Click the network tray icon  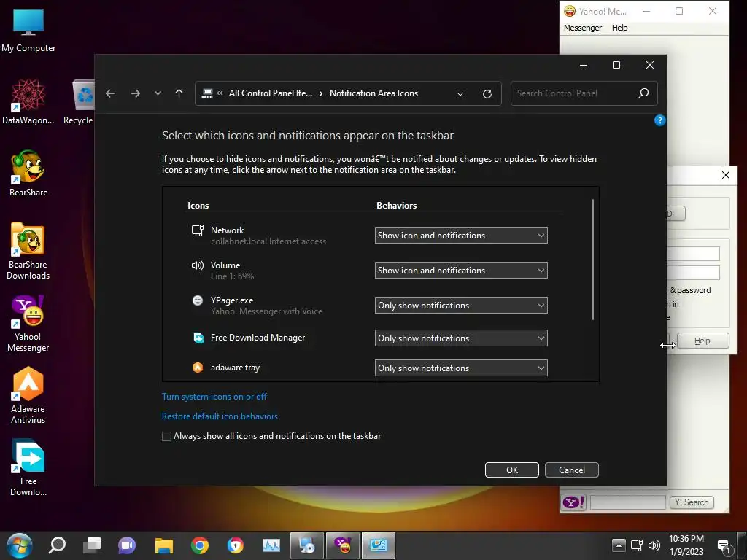(637, 545)
